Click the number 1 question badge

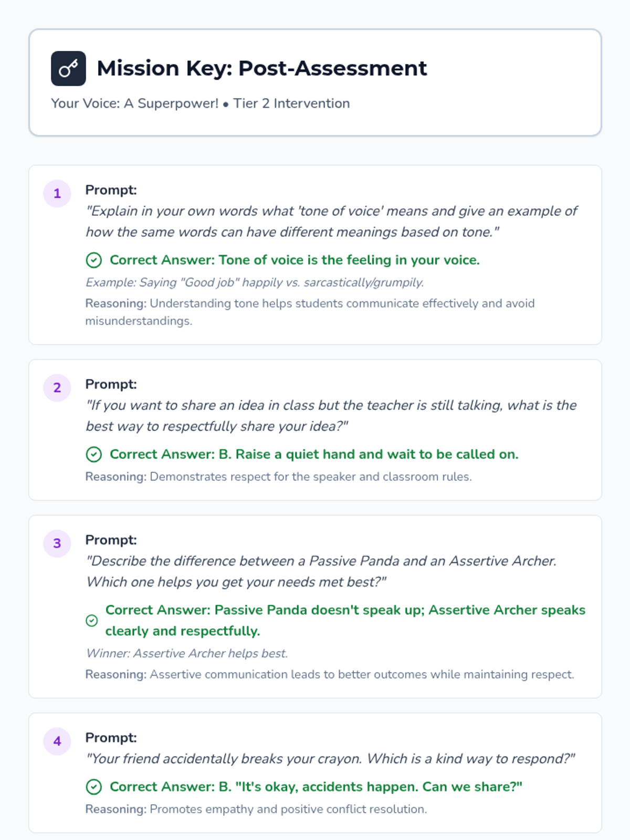click(57, 194)
